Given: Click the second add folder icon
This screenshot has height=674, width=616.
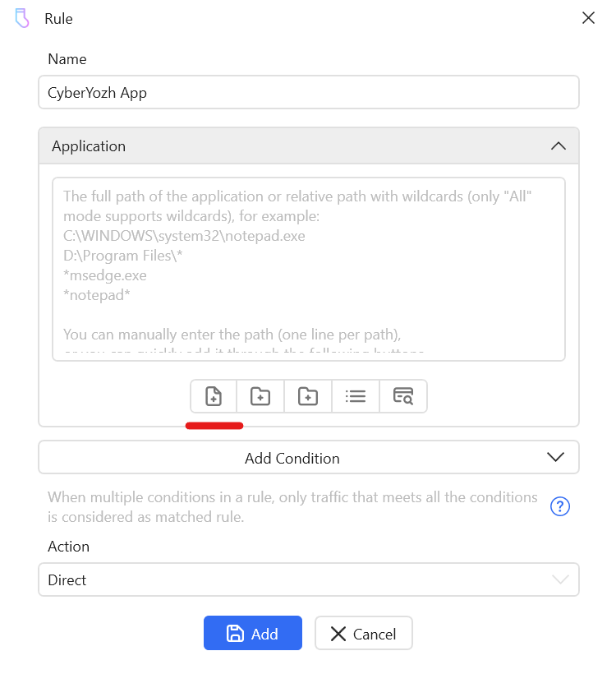Looking at the screenshot, I should tap(308, 396).
